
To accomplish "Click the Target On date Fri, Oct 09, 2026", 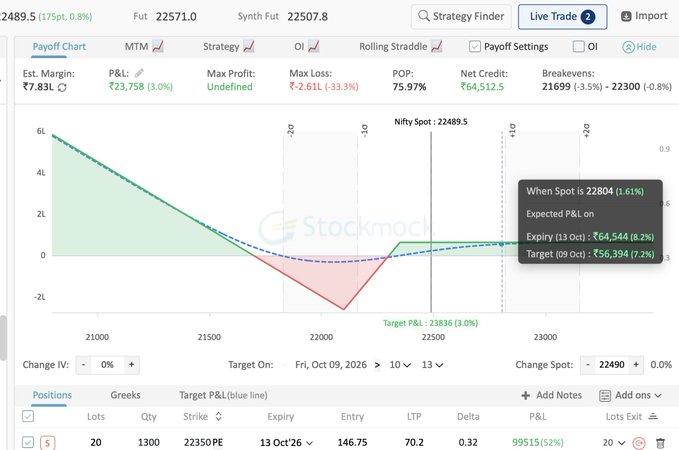I will (331, 365).
